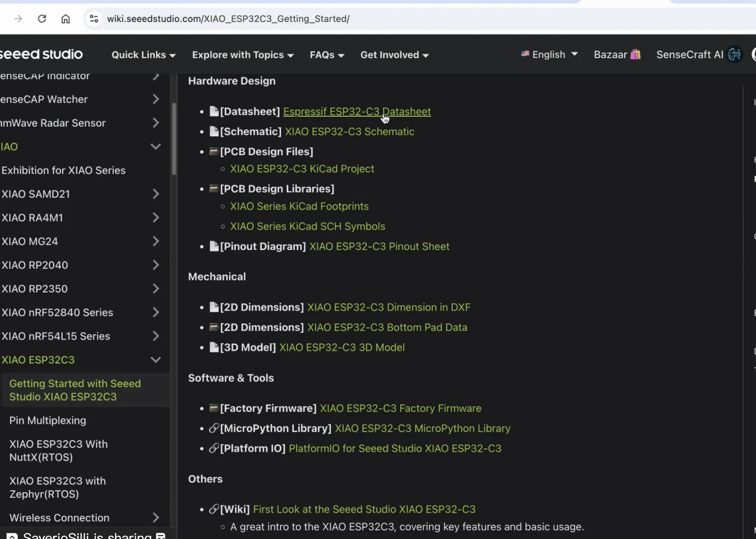Click the SenseCraft AI brain icon
Image resolution: width=756 pixels, height=539 pixels.
735,54
